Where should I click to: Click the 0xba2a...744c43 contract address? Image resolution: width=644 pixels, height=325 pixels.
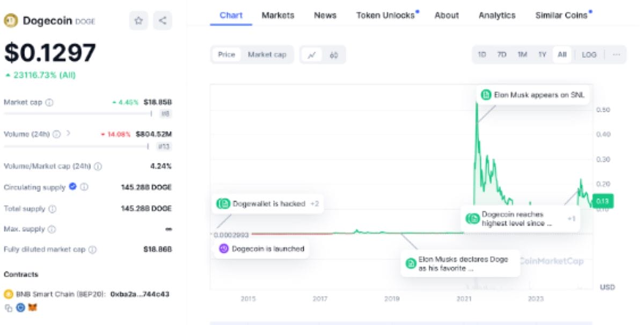(x=140, y=294)
